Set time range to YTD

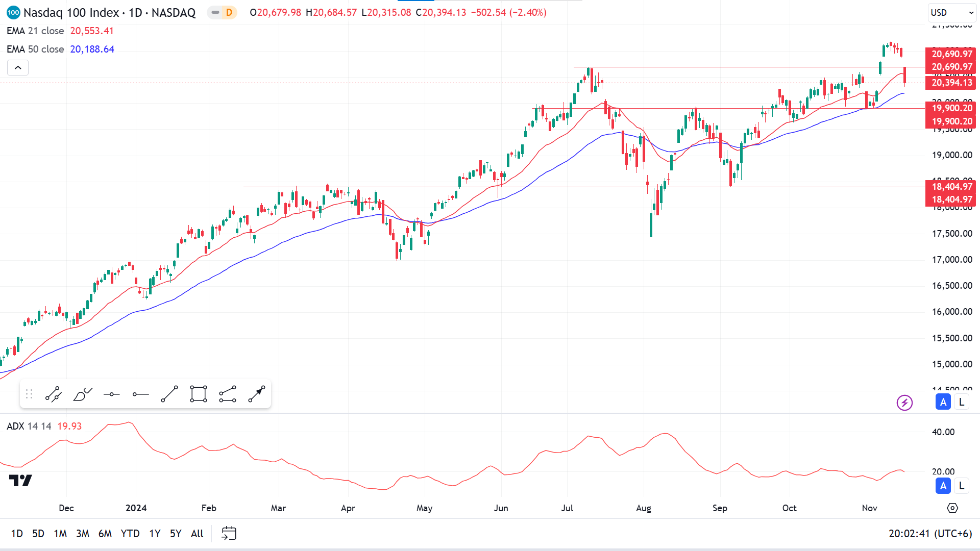[130, 534]
